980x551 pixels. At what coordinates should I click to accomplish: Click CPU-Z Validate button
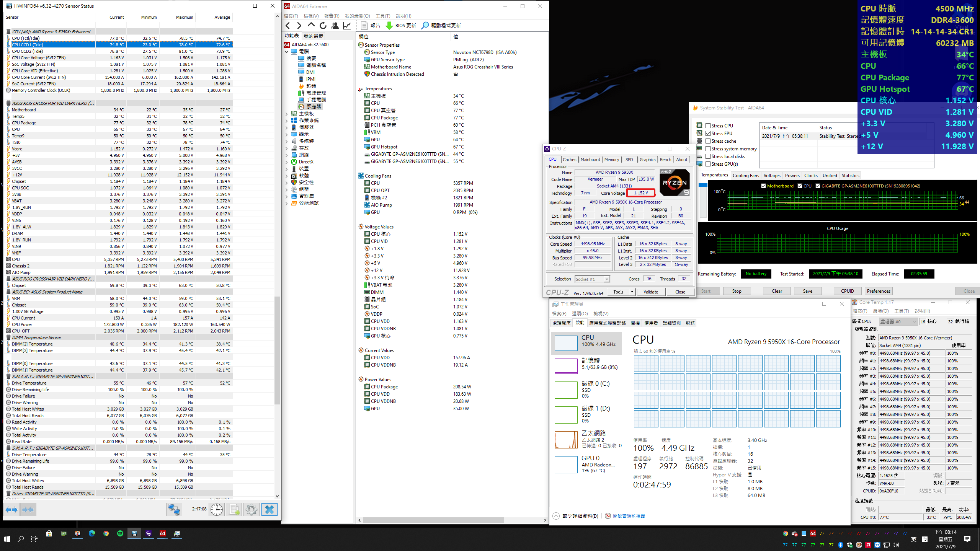(651, 292)
